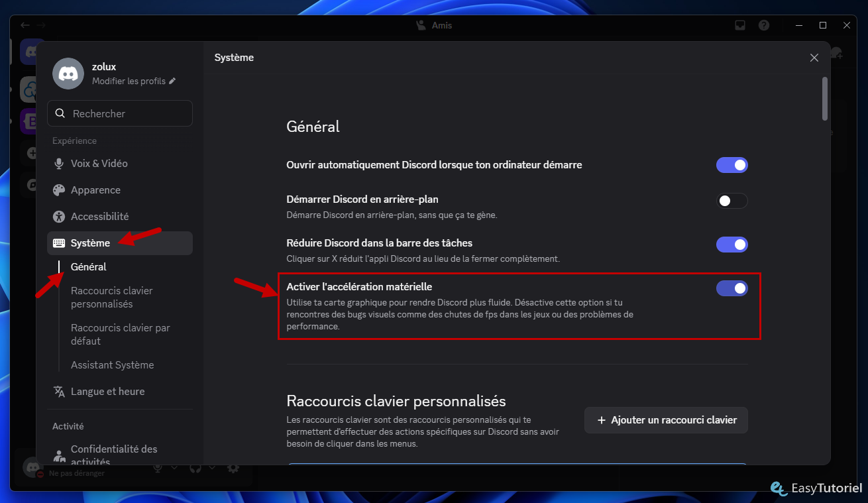The image size is (868, 503).
Task: Click the headphones icon in user panel
Action: [195, 468]
